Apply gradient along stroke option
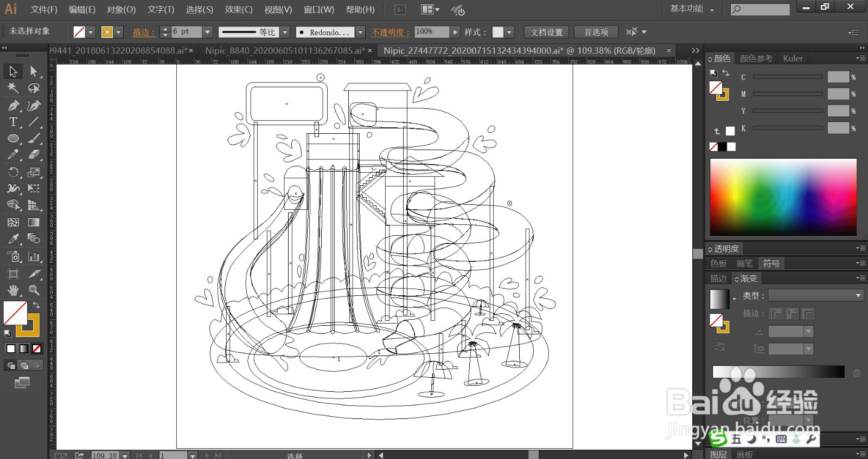 tap(792, 314)
